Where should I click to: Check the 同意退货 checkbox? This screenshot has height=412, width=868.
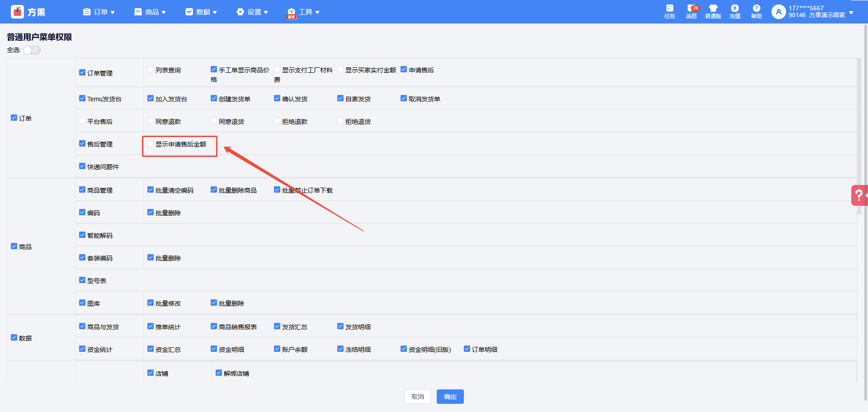point(214,121)
